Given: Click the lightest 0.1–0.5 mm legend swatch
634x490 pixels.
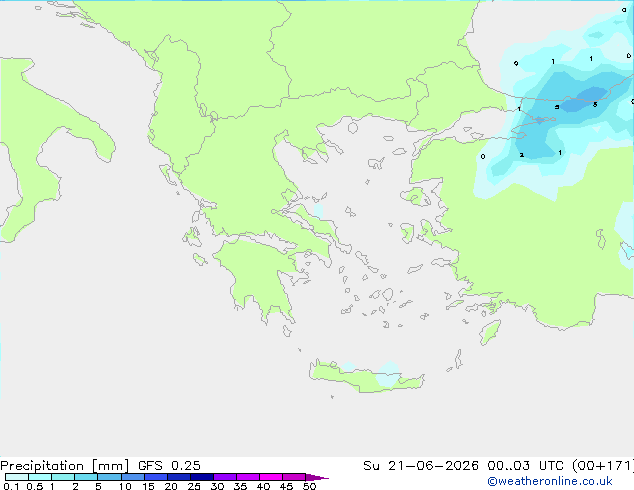Looking at the screenshot, I should pyautogui.click(x=17, y=477).
